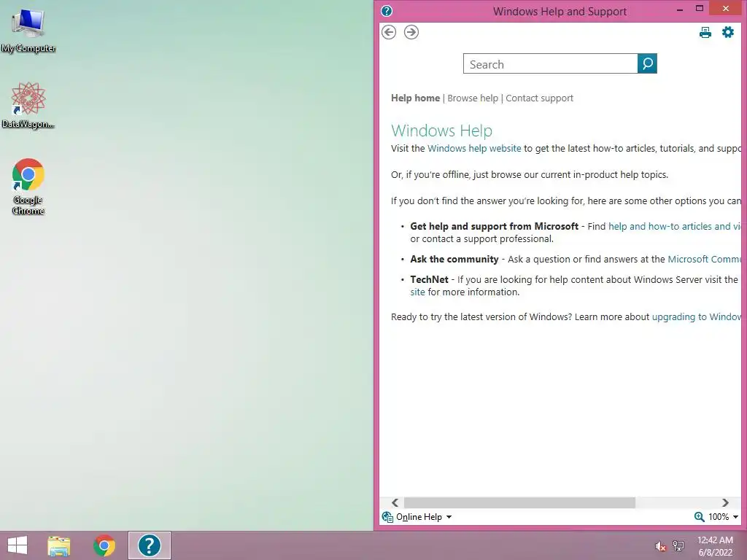Open help settings gear icon
This screenshot has width=747, height=560.
click(x=728, y=32)
